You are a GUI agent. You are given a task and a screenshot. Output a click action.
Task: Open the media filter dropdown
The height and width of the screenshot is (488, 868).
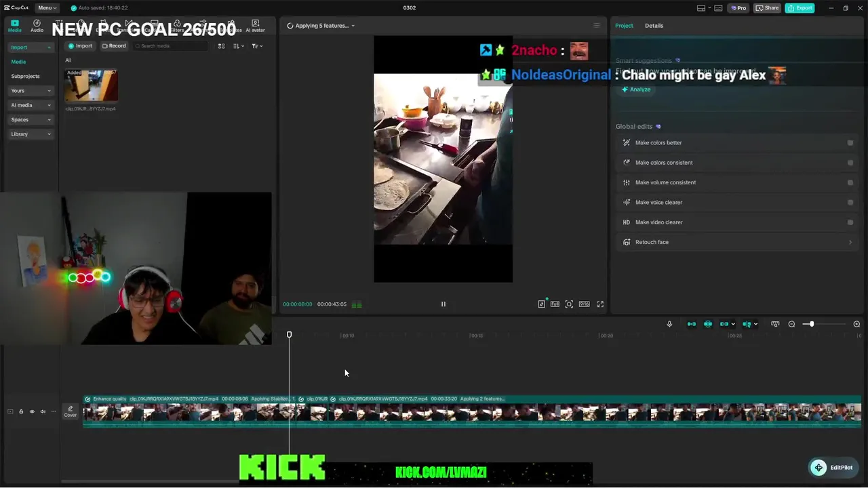pos(257,46)
